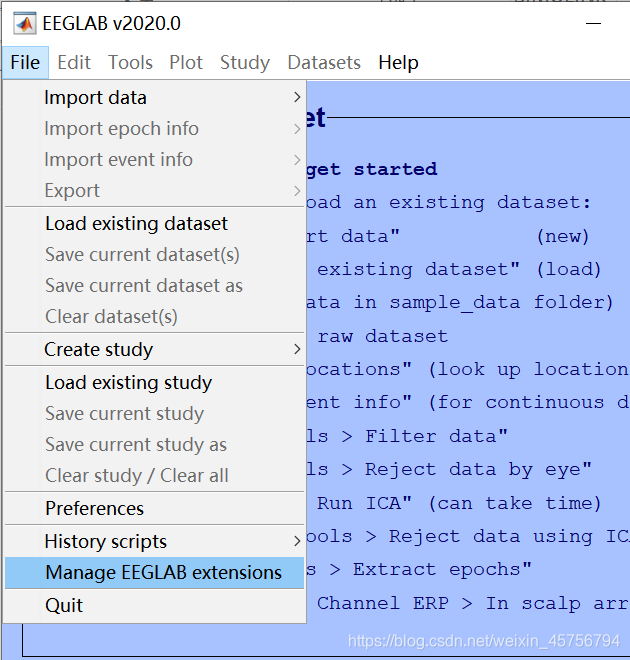Open the Help menu
Viewport: 630px width, 660px height.
(x=398, y=63)
